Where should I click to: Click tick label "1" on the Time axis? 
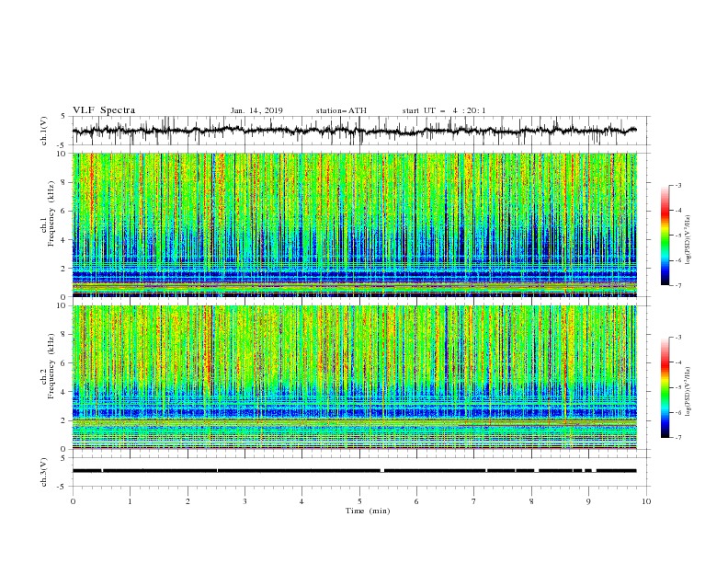click(130, 501)
